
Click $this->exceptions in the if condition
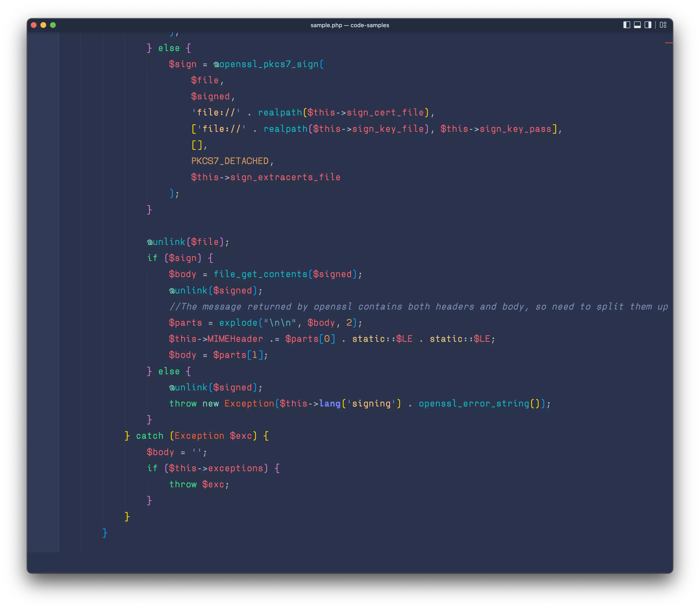[216, 468]
